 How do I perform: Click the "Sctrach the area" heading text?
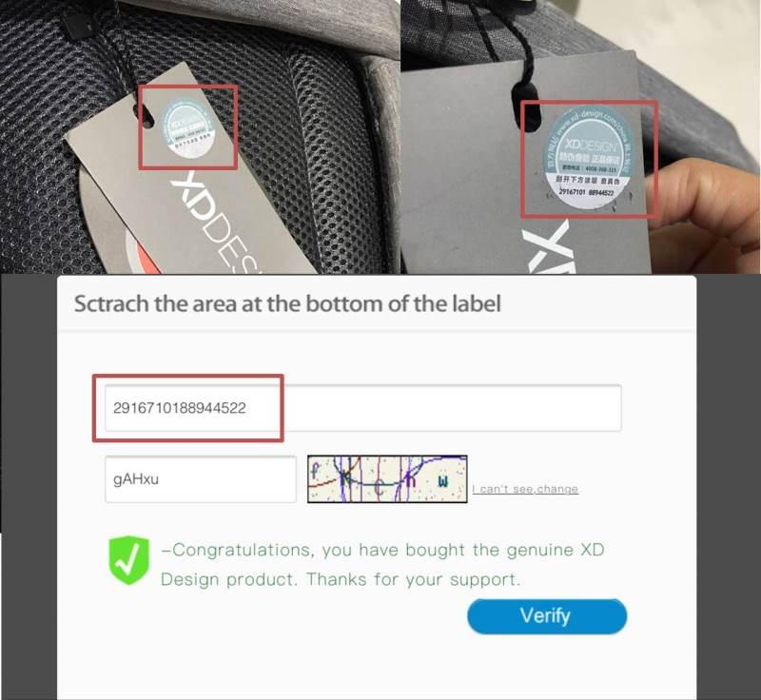pyautogui.click(x=287, y=303)
